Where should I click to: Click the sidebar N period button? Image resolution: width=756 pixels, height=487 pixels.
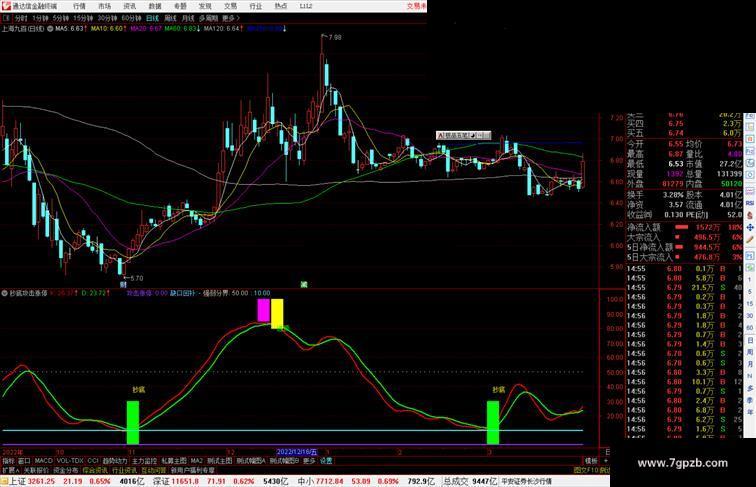point(750,376)
